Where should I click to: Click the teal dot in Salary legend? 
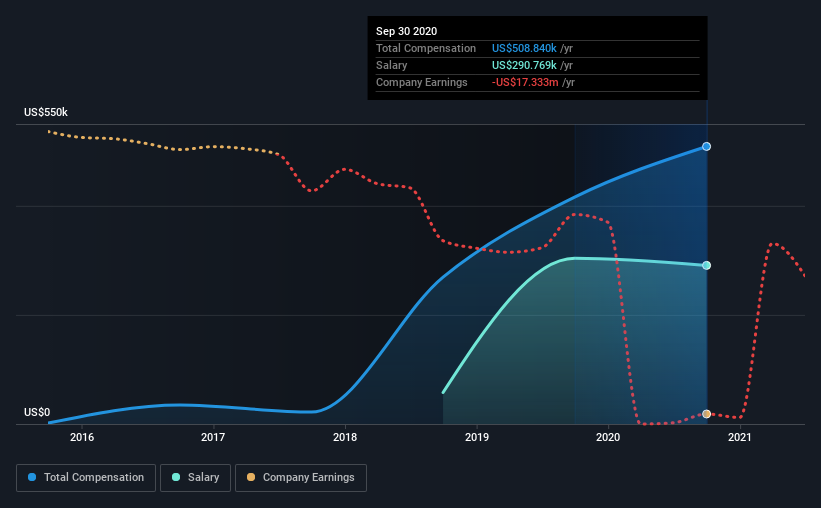pos(176,477)
